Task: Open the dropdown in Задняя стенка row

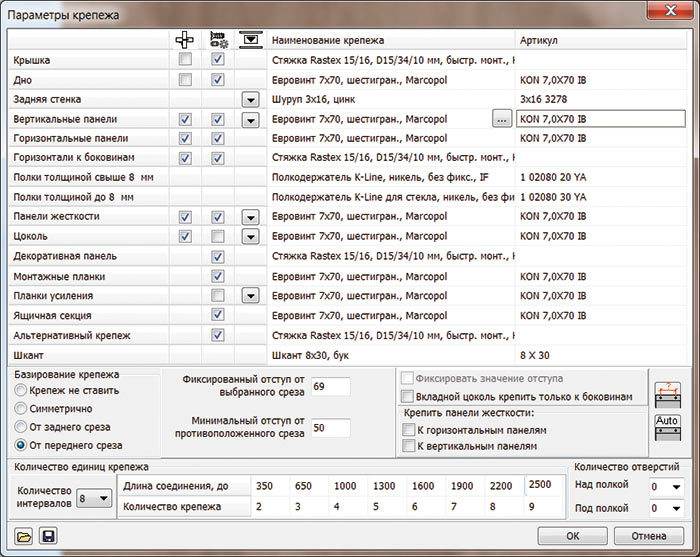Action: 250,100
